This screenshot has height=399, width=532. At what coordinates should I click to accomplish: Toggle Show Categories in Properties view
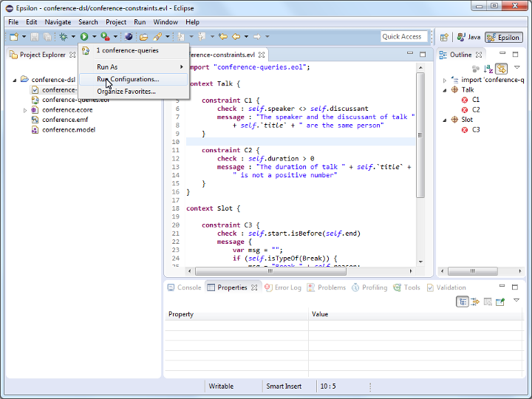pyautogui.click(x=463, y=301)
